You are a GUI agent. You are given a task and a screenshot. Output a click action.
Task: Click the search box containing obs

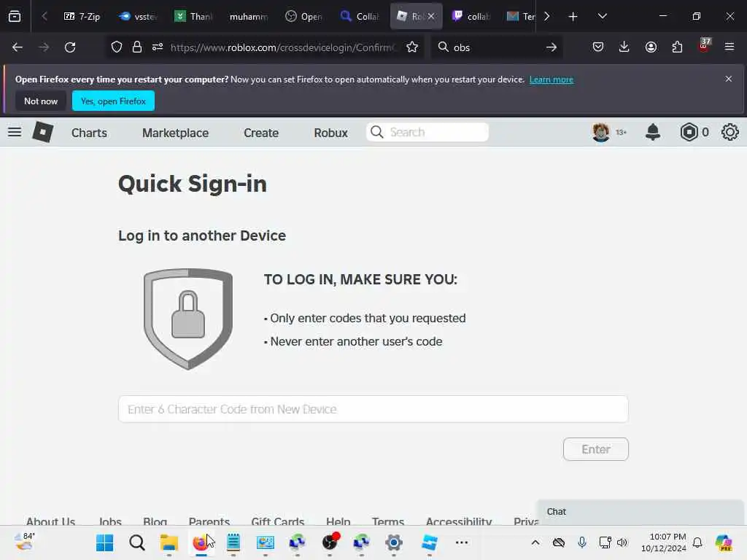(495, 47)
